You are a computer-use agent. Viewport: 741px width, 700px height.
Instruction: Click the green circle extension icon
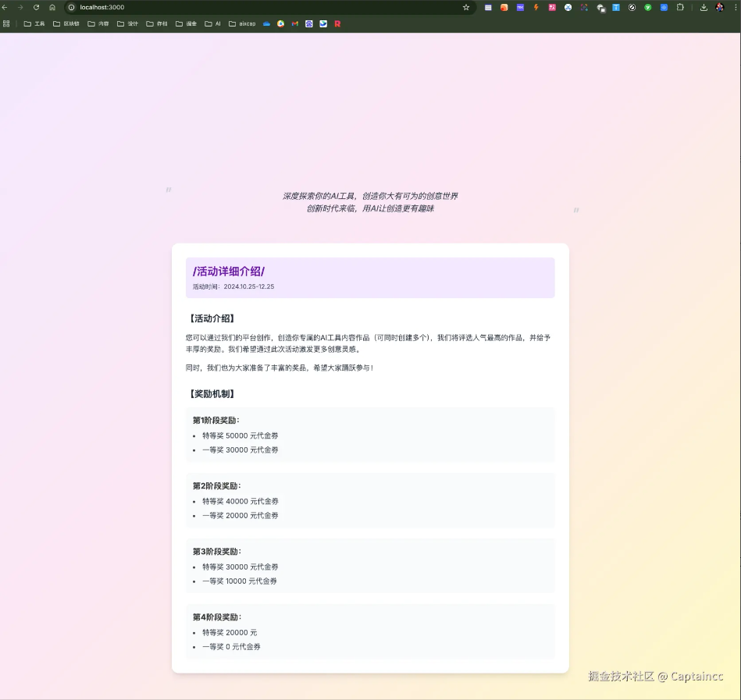coord(648,8)
